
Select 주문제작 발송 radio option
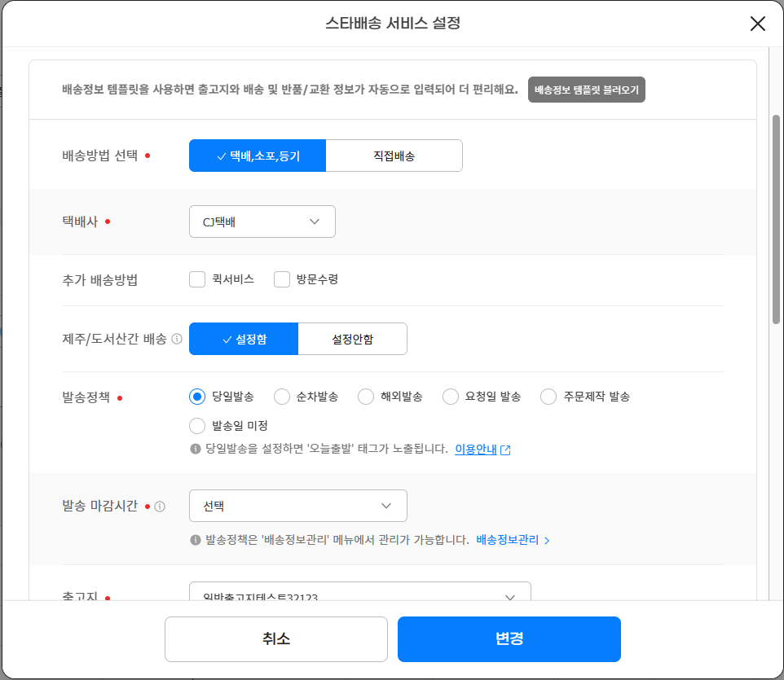548,397
